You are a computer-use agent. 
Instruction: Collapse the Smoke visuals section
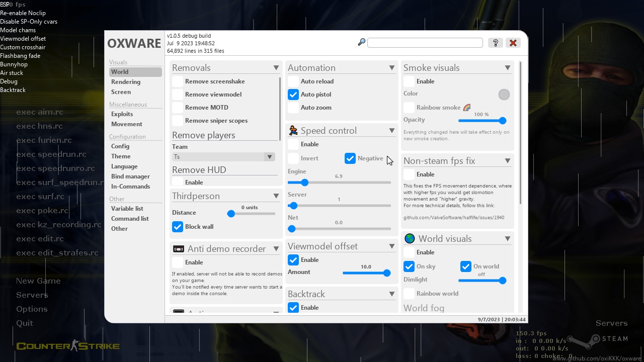point(508,68)
